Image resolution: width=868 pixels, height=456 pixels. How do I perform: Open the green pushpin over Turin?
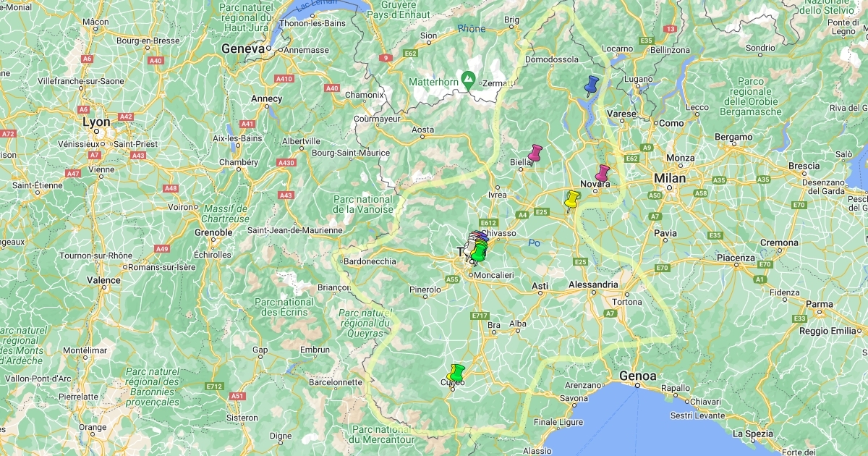pos(479,253)
